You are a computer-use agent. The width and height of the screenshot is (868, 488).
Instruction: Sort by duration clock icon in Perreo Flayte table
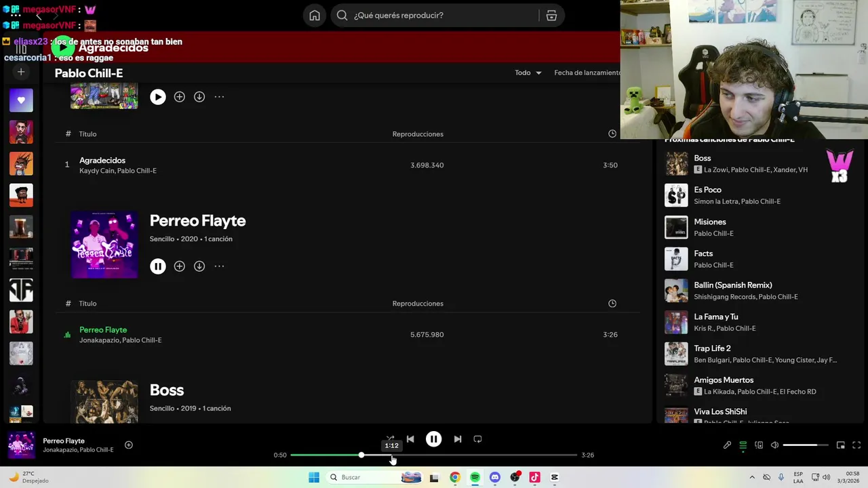(612, 304)
